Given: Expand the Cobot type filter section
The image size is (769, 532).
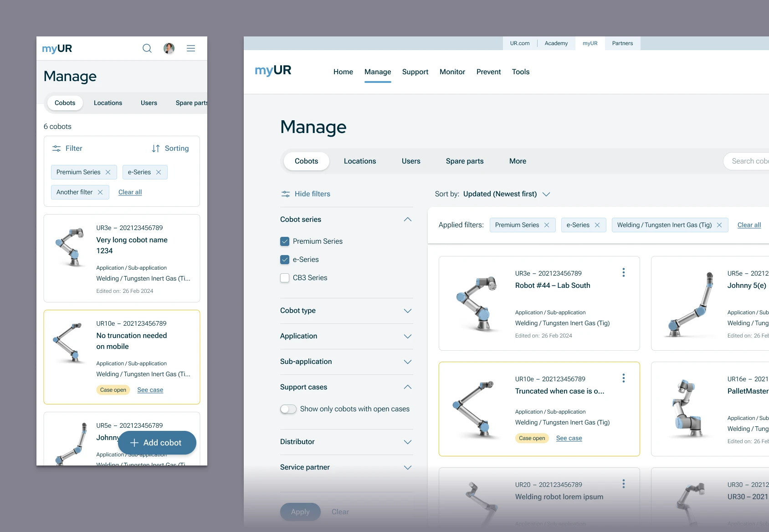Looking at the screenshot, I should (407, 311).
